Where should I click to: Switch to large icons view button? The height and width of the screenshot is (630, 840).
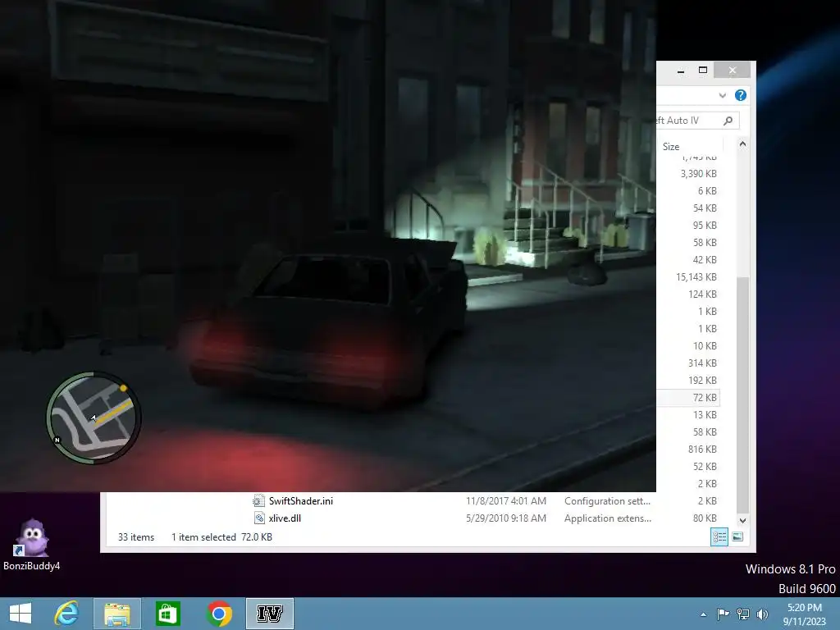coord(737,536)
